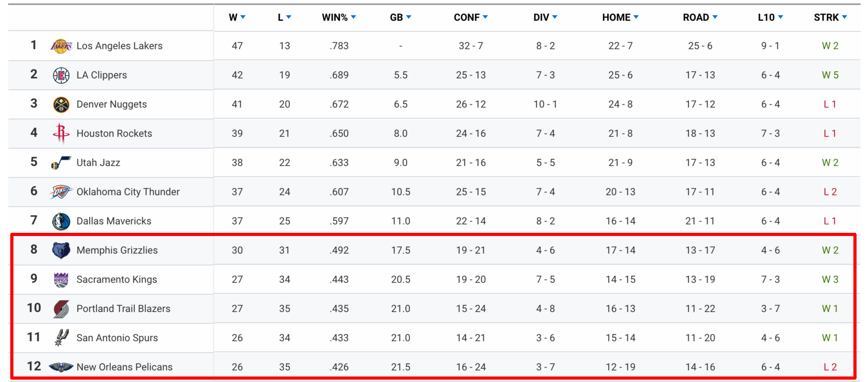
Task: Click the Los Angeles Lakers logo
Action: tap(61, 46)
